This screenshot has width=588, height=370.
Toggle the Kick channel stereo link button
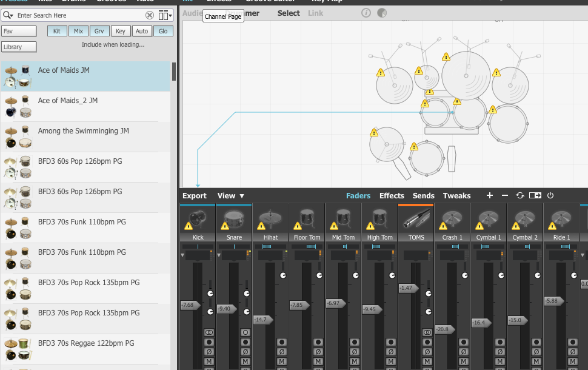[209, 332]
